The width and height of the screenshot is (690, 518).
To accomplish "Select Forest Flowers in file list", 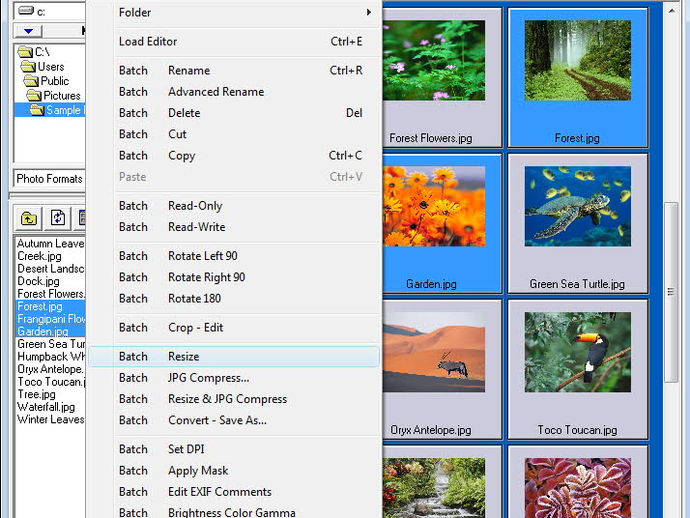I will [50, 294].
